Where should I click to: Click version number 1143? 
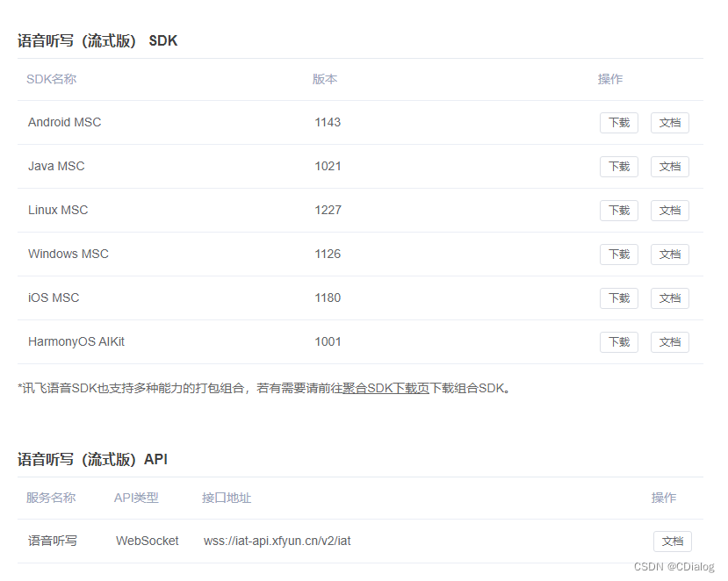[x=328, y=123]
